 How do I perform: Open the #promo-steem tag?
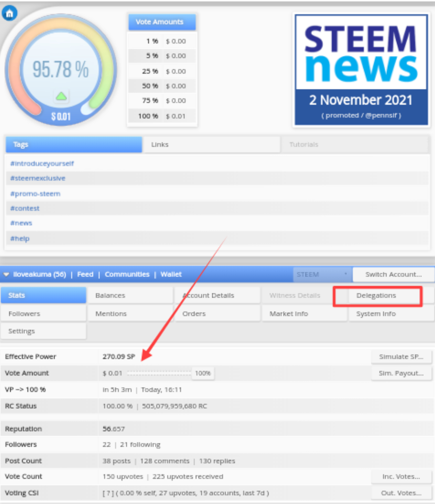[35, 194]
